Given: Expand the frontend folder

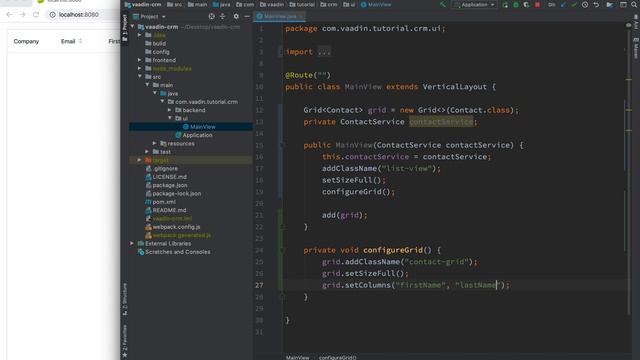Looking at the screenshot, I should tap(140, 60).
